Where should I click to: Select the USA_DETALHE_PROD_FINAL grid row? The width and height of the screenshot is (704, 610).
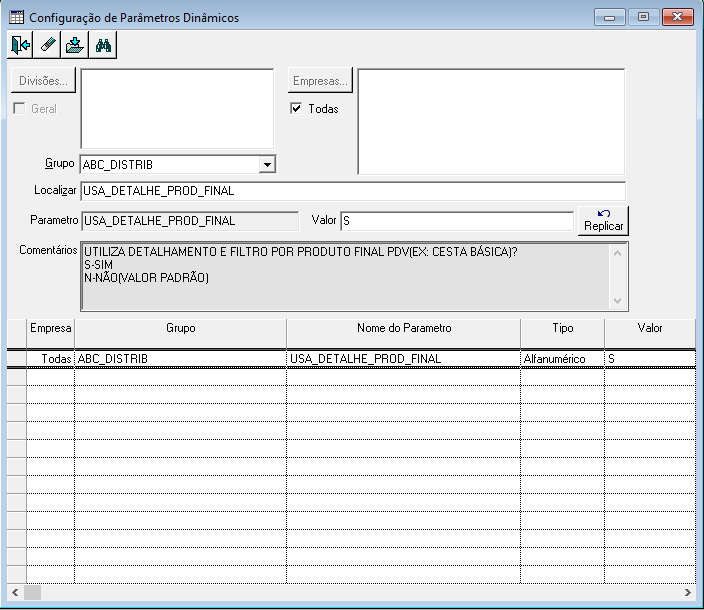pos(351,359)
